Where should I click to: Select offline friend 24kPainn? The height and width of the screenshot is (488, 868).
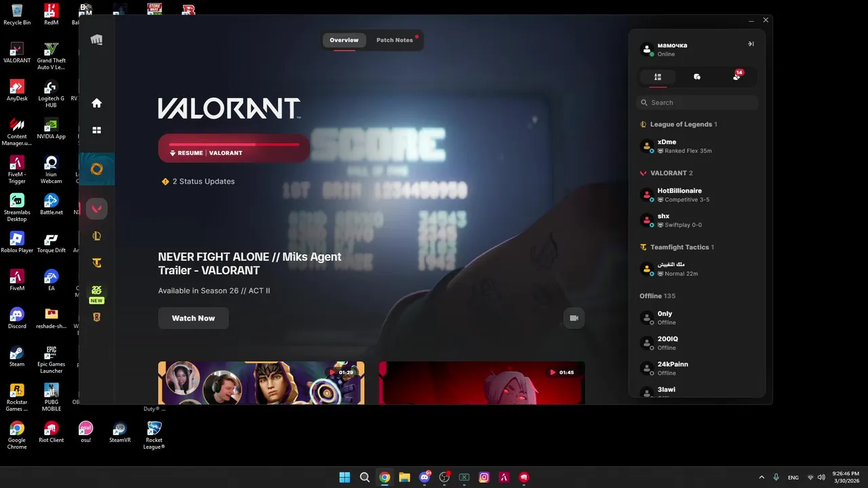click(x=697, y=368)
